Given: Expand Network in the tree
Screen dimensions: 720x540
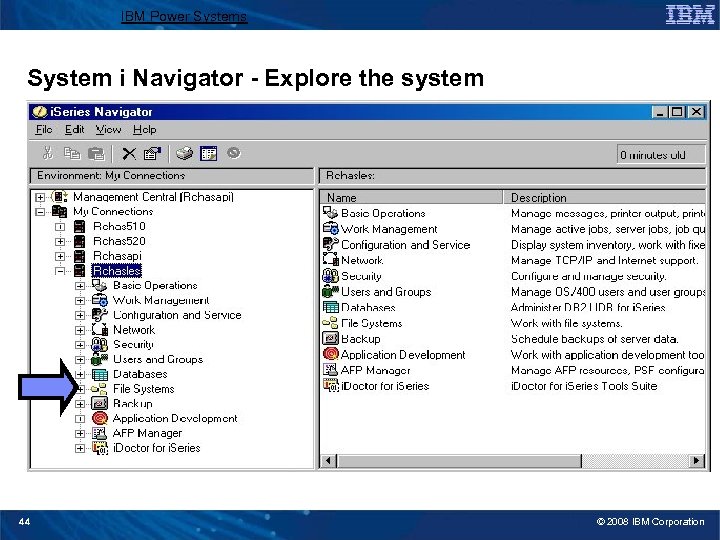Looking at the screenshot, I should tap(80, 330).
